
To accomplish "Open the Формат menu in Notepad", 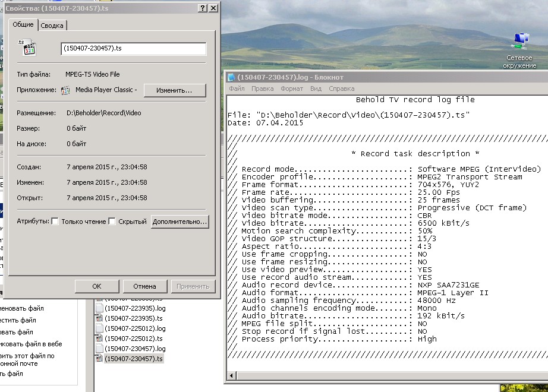I will pyautogui.click(x=292, y=88).
